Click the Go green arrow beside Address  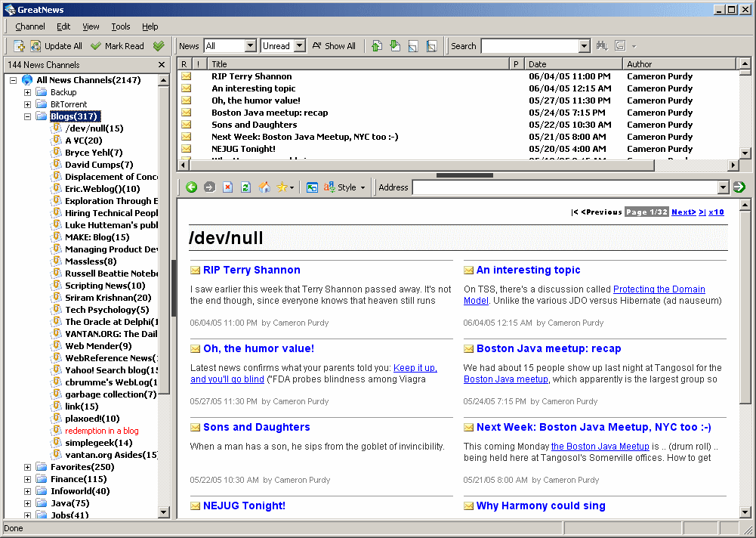click(739, 187)
